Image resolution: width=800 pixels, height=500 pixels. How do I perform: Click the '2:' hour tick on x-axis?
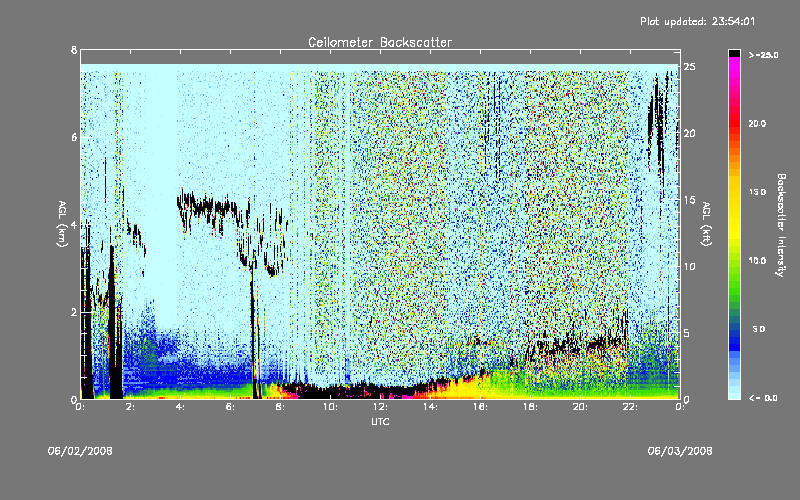(x=130, y=407)
